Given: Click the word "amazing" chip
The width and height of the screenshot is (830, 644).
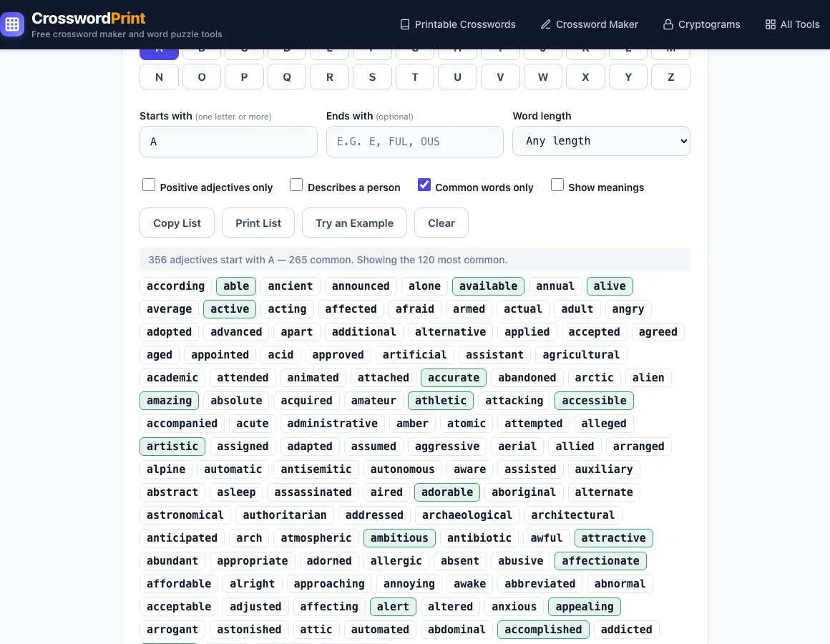Looking at the screenshot, I should pos(170,401).
